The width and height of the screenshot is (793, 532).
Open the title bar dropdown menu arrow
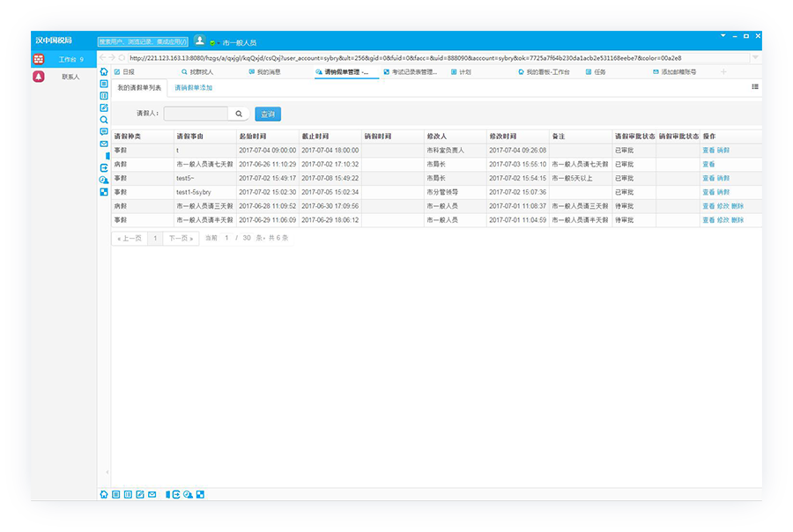point(723,36)
